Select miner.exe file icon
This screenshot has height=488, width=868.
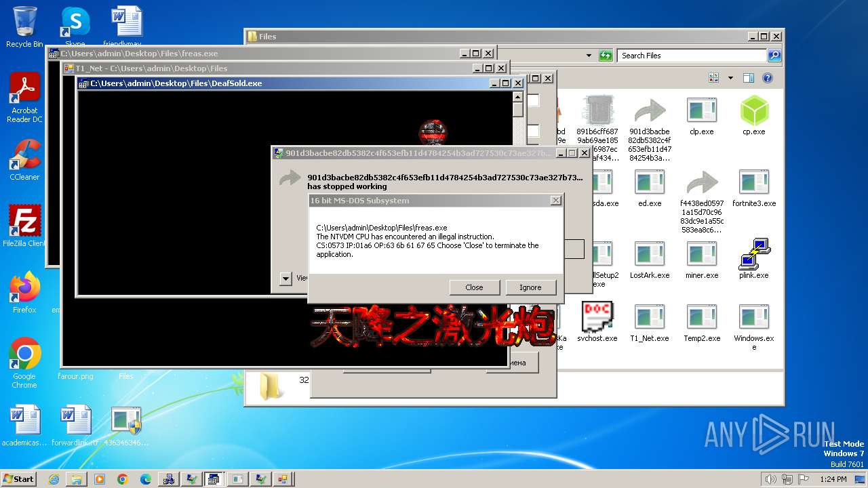[702, 260]
